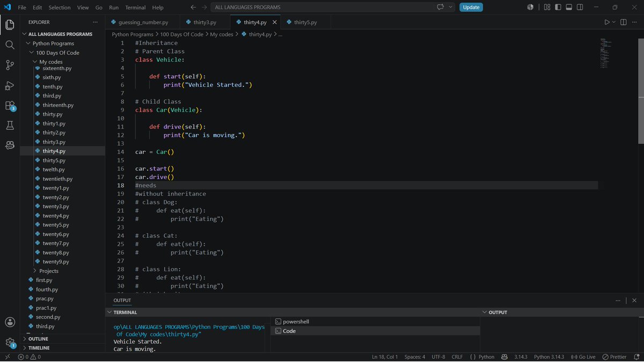
Task: Open the Source Control view
Action: [x=10, y=65]
